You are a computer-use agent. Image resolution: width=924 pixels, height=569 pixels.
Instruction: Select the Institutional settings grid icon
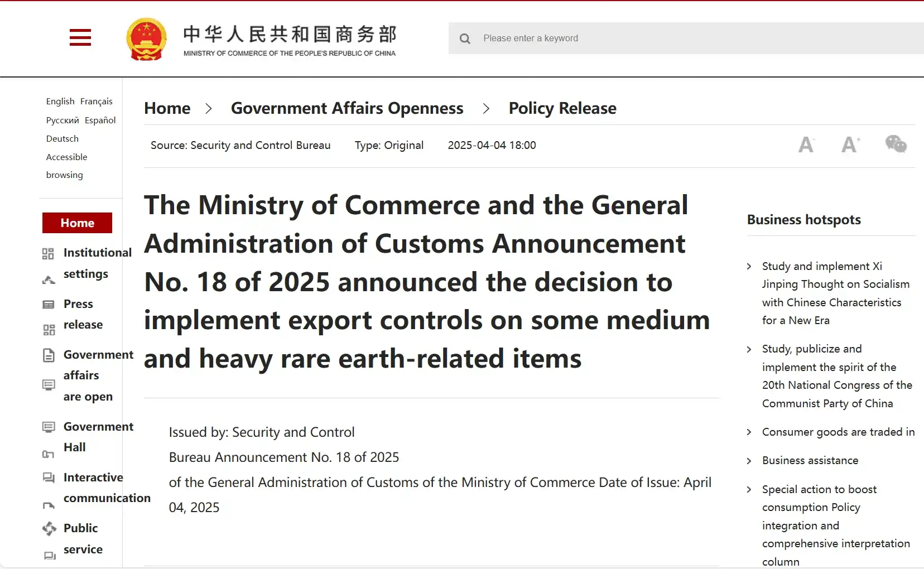[49, 253]
